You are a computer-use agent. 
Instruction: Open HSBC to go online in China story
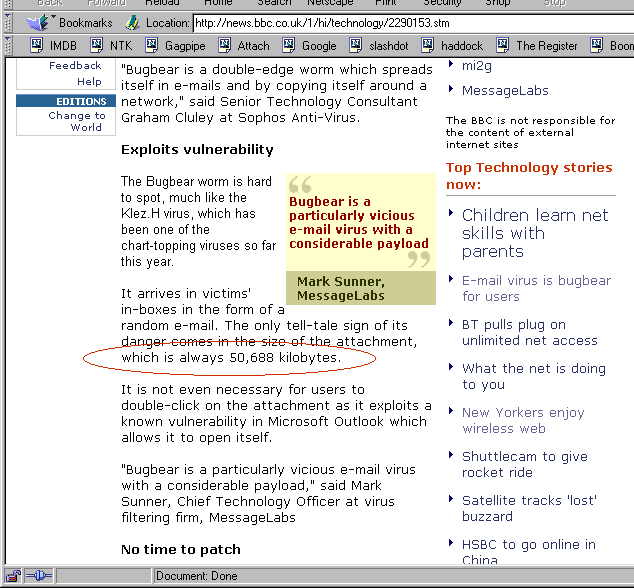tap(529, 552)
